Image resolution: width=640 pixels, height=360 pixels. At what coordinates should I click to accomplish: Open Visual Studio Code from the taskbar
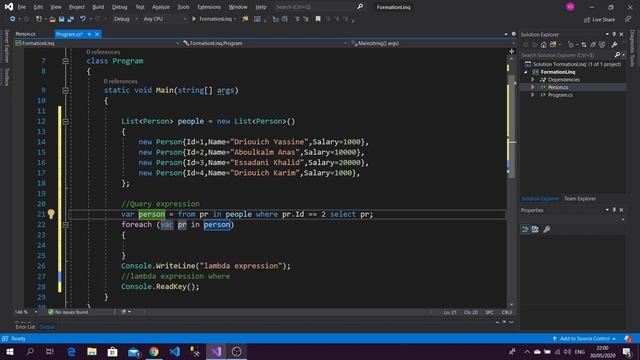point(175,352)
